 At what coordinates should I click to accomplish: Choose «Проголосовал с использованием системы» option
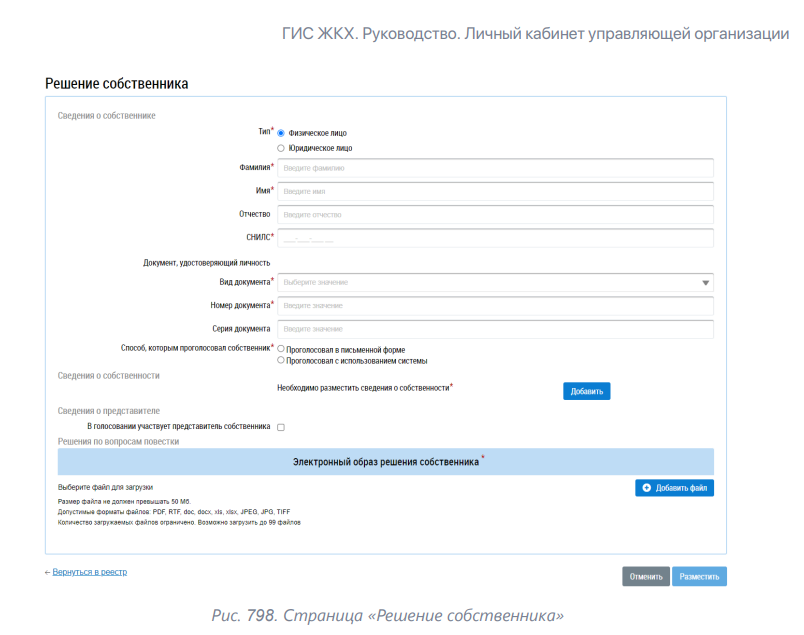click(281, 361)
